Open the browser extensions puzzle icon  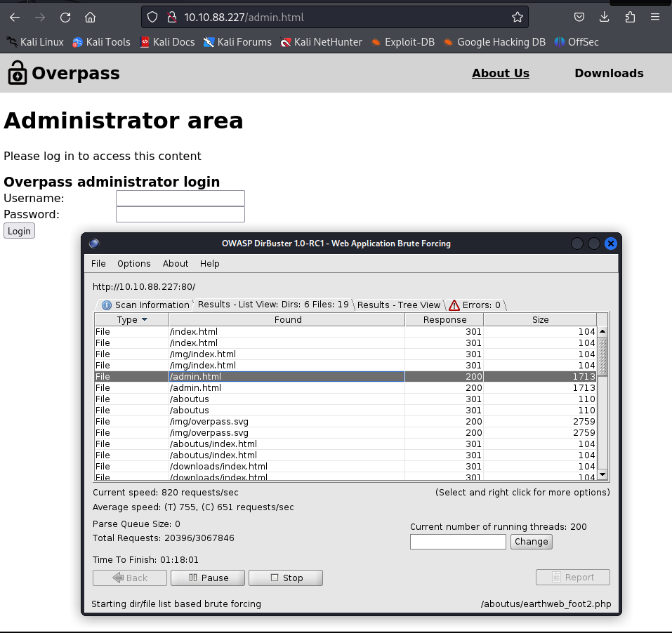[x=630, y=17]
